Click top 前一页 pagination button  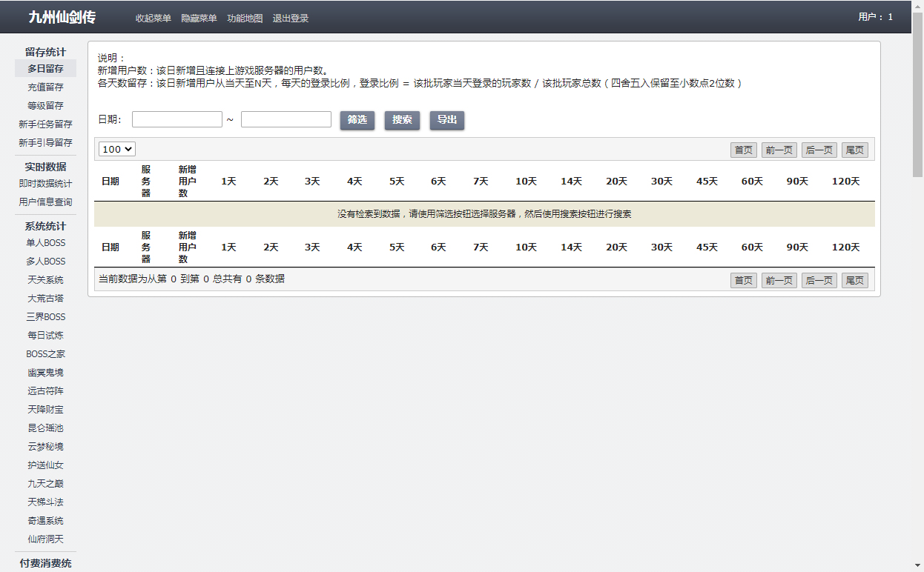(779, 150)
